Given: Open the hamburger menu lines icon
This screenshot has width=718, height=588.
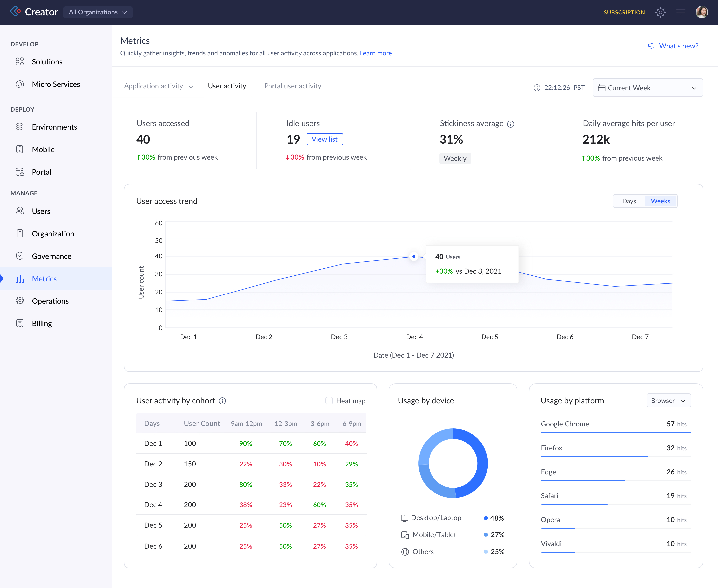Looking at the screenshot, I should (x=680, y=12).
